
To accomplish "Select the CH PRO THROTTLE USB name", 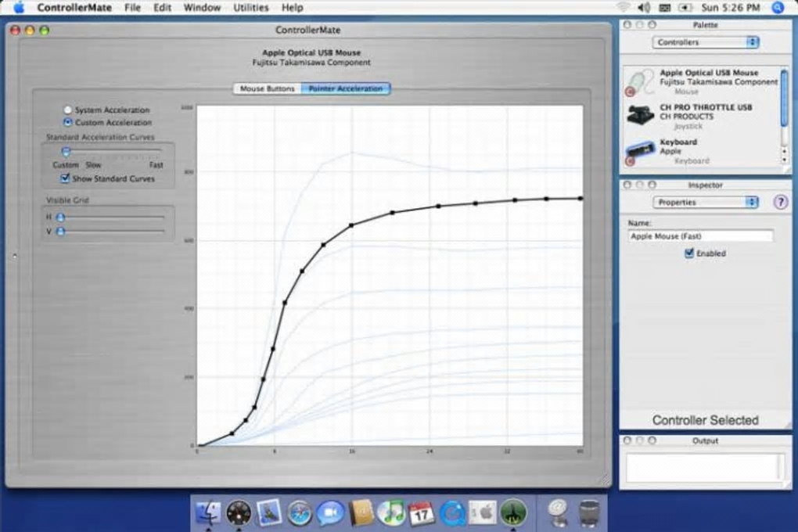I will click(x=706, y=107).
